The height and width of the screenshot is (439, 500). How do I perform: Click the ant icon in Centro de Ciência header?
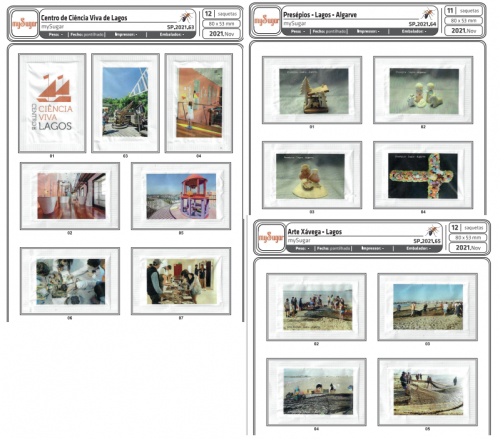(x=186, y=16)
